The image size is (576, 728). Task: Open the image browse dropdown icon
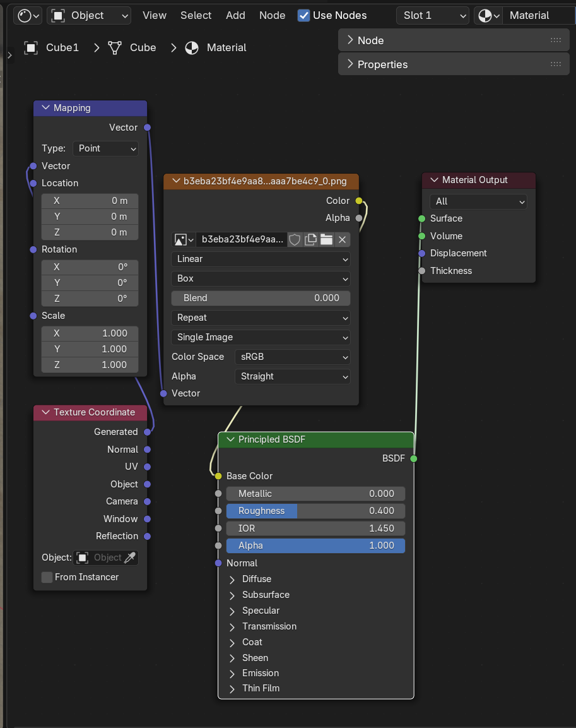pyautogui.click(x=184, y=240)
